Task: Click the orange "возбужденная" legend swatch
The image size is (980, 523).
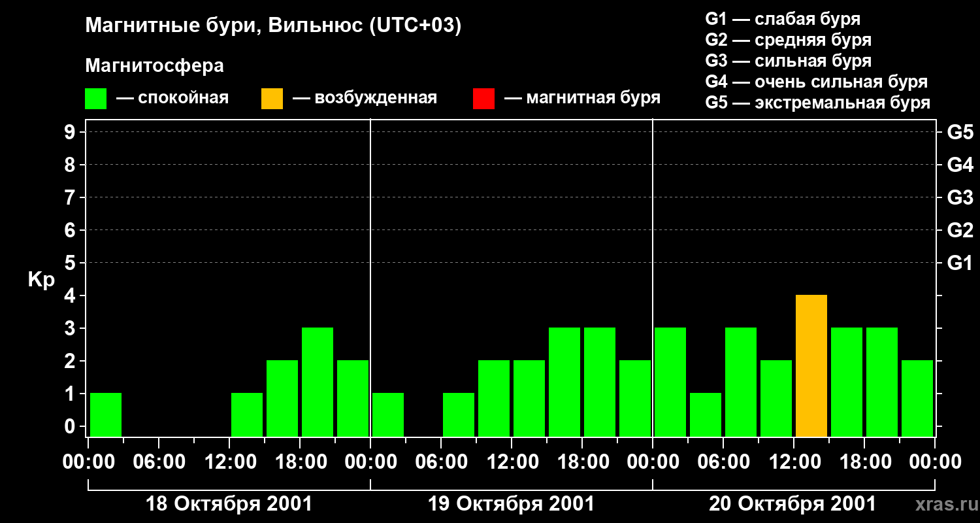Action: pos(272,99)
